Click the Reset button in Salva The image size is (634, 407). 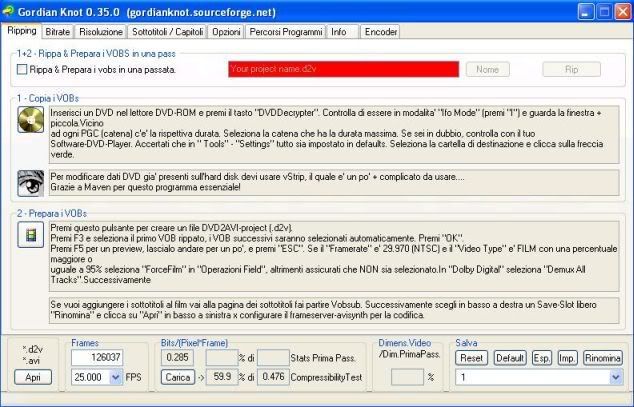pyautogui.click(x=471, y=358)
